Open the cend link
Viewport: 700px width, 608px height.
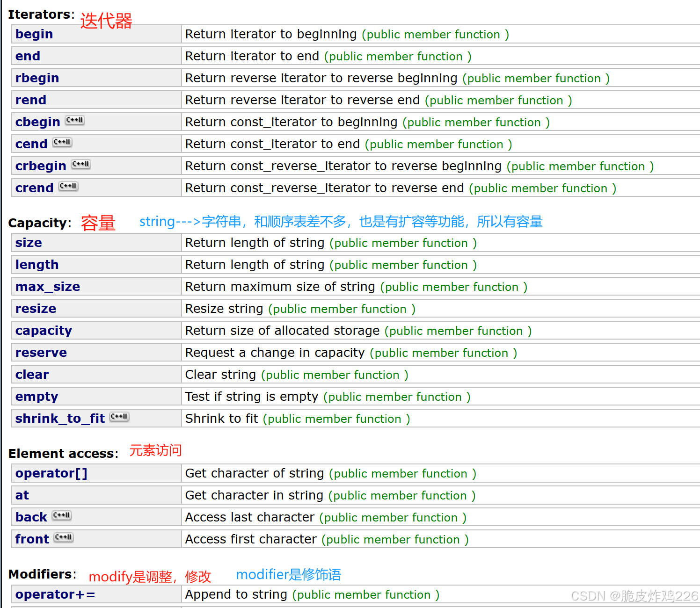coord(31,144)
